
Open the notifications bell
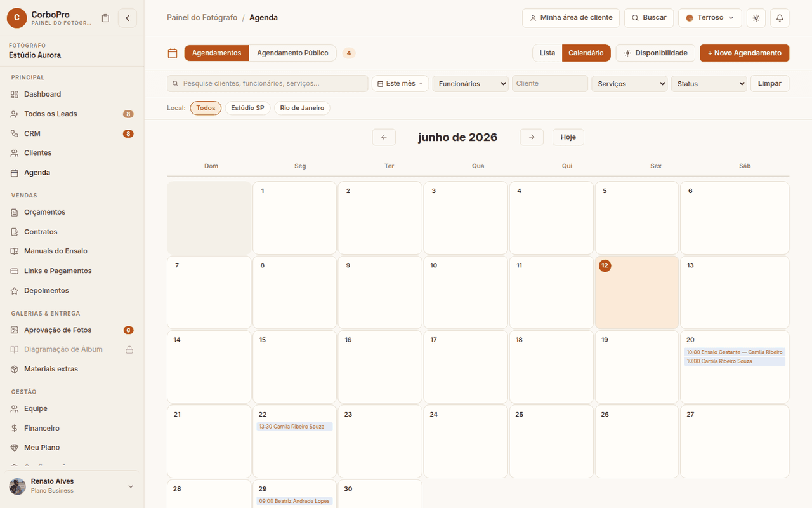coord(780,18)
